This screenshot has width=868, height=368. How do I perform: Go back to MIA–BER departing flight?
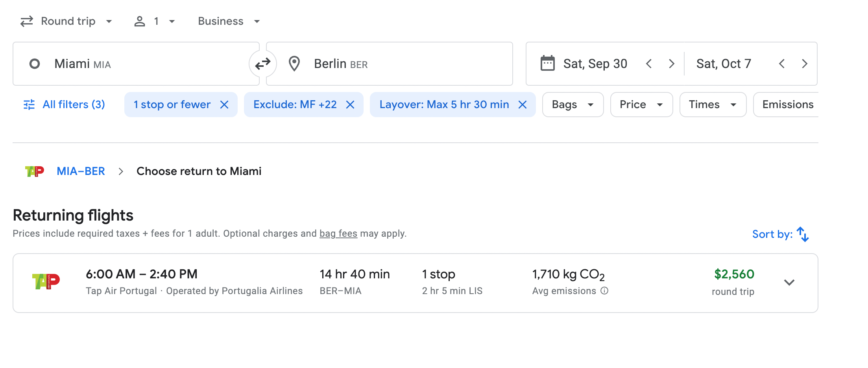tap(81, 171)
